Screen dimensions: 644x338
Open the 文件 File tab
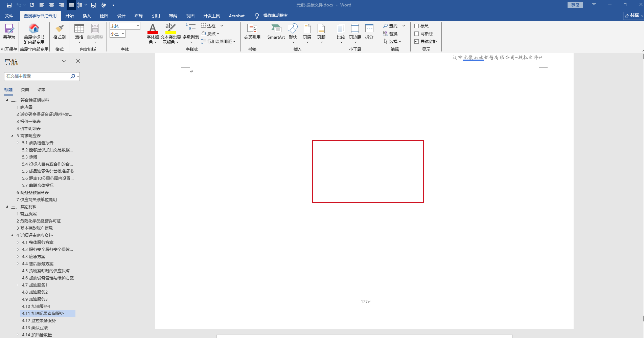[x=9, y=16]
